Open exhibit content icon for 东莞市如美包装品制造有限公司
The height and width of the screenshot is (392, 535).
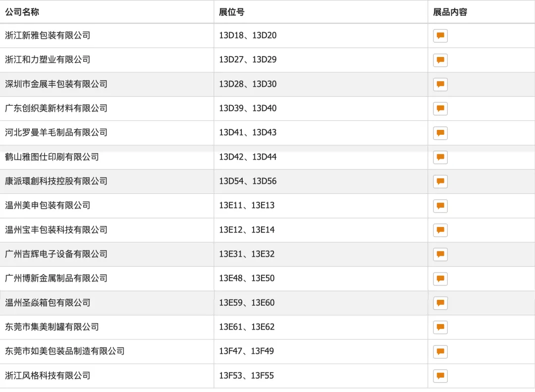click(440, 351)
